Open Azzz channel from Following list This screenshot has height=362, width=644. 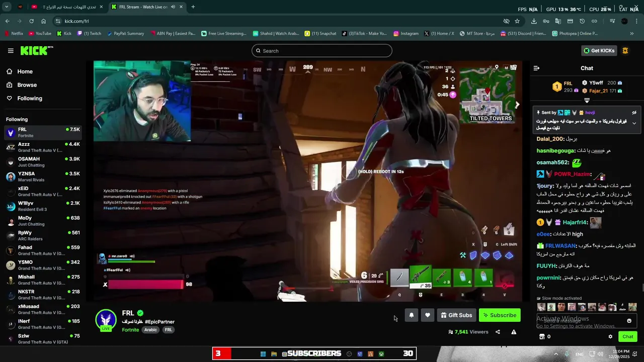(43, 147)
